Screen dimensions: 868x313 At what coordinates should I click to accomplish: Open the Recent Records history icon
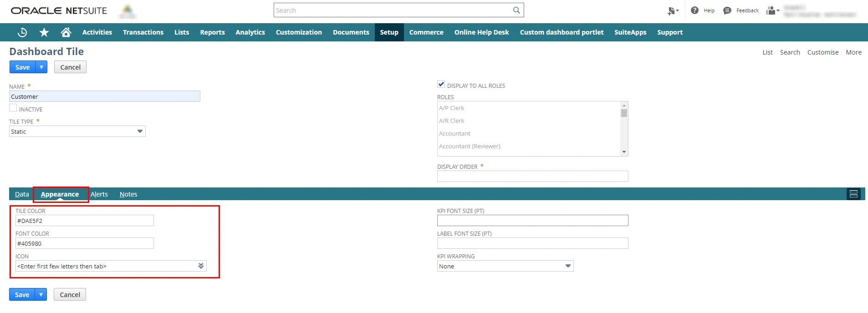(x=22, y=32)
